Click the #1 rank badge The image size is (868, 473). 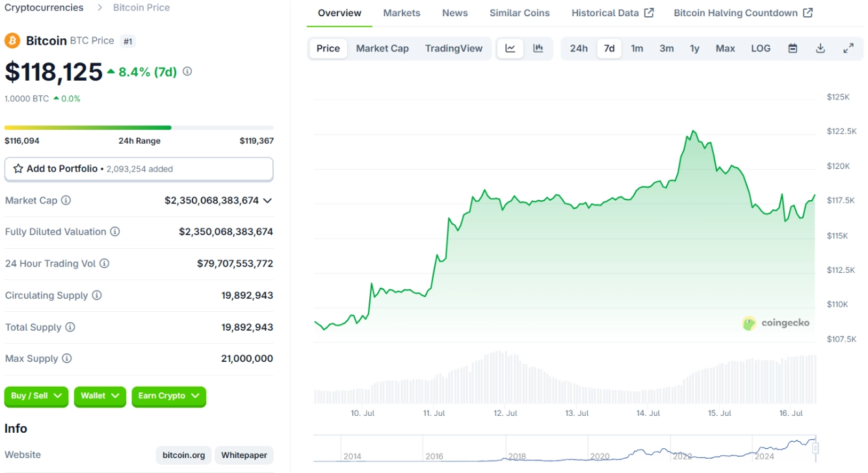point(128,42)
